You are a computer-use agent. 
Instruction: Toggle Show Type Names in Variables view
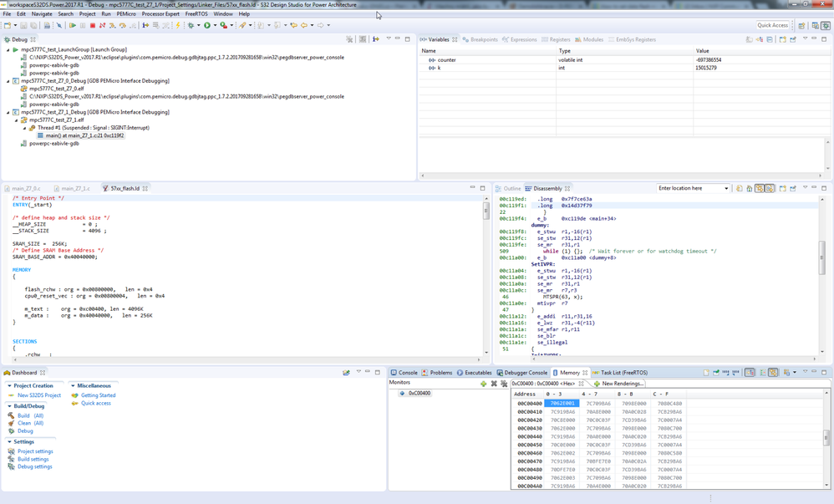pos(749,39)
